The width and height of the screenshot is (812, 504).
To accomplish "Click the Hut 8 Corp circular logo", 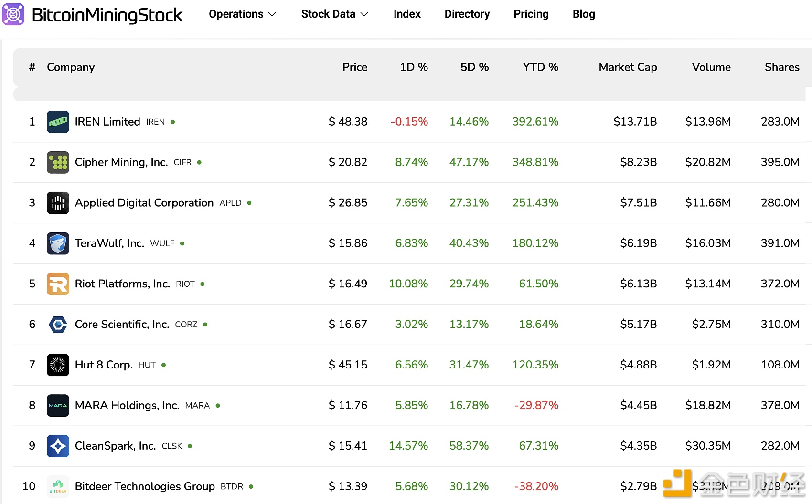I will [58, 365].
